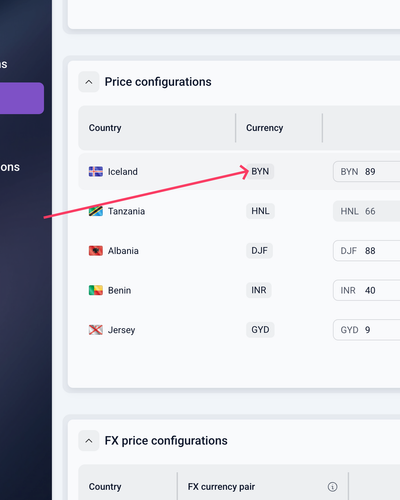Select the BYN currency tag
The image size is (400, 500).
pyautogui.click(x=260, y=171)
